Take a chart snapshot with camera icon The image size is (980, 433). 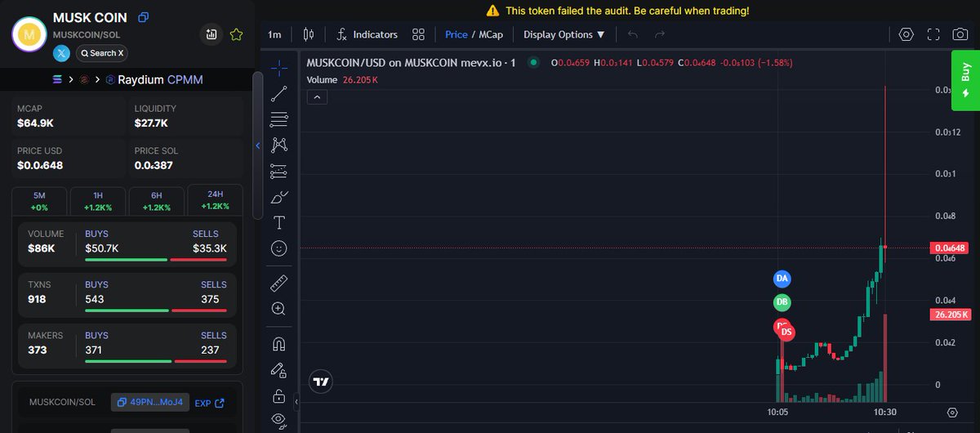pyautogui.click(x=961, y=34)
